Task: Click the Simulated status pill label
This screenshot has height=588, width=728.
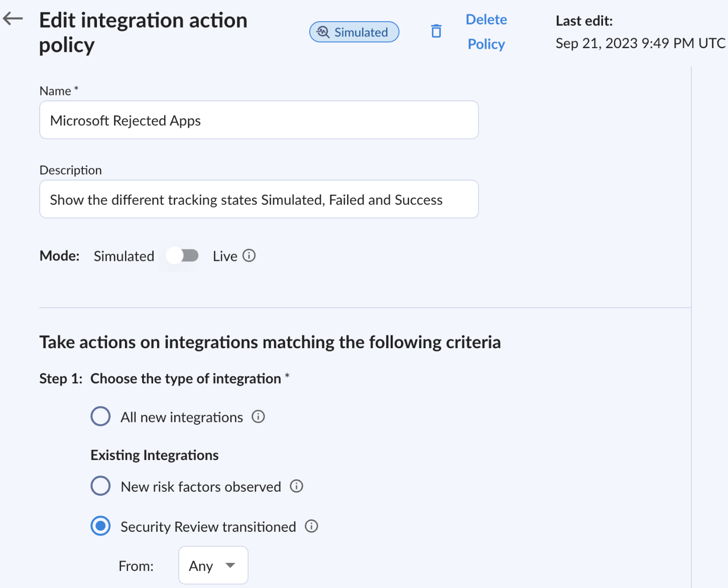Action: point(361,33)
